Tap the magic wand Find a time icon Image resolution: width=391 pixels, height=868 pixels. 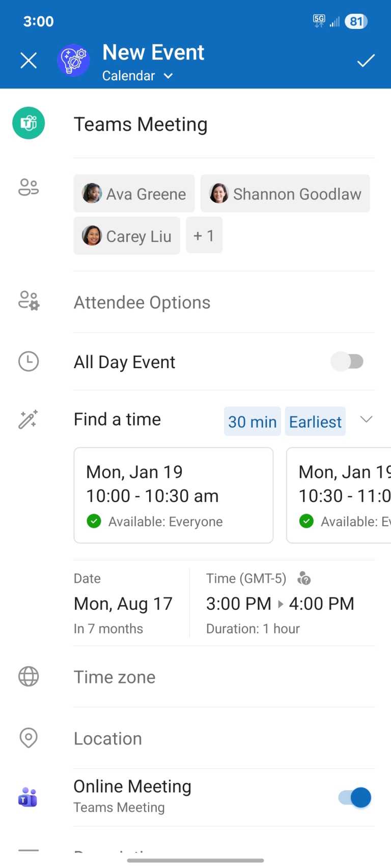click(x=29, y=420)
